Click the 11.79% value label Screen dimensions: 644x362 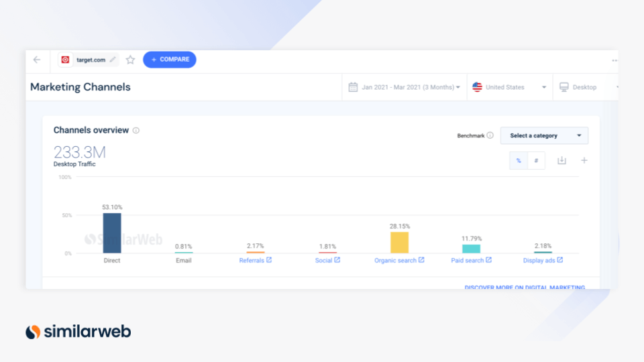[x=472, y=239]
